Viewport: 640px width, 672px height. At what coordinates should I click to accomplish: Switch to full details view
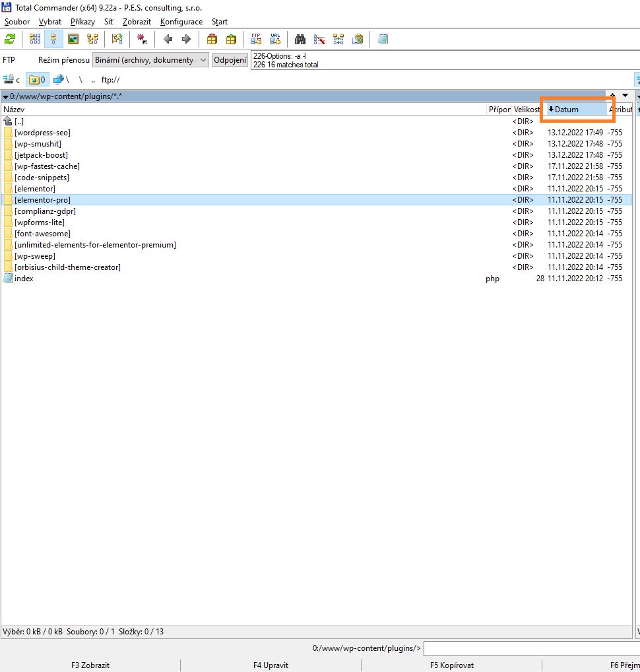53,40
